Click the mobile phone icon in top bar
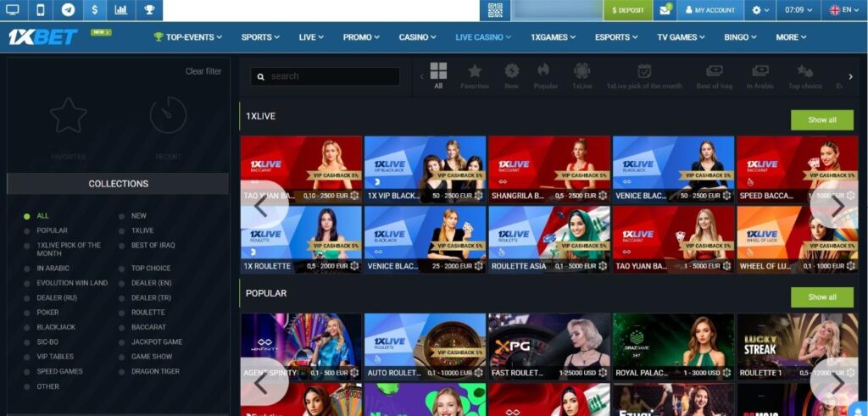 point(40,10)
